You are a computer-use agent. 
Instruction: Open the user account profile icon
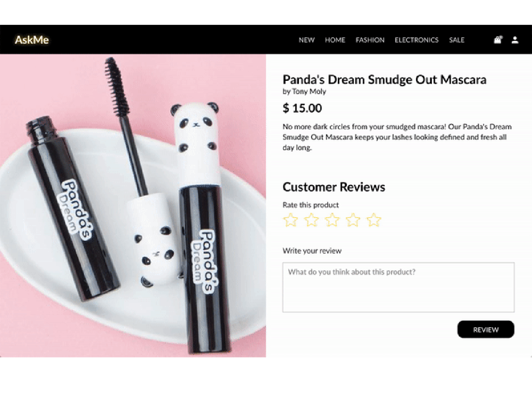(515, 40)
